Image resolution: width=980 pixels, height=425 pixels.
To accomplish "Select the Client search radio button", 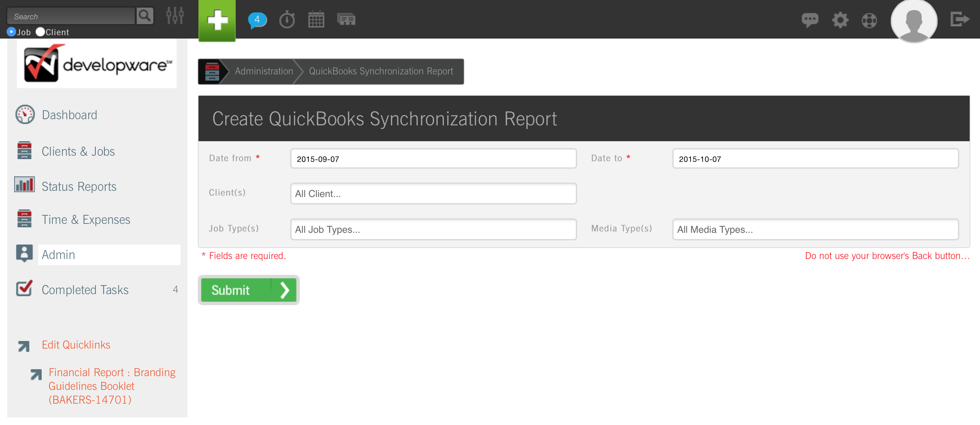I will (x=40, y=32).
